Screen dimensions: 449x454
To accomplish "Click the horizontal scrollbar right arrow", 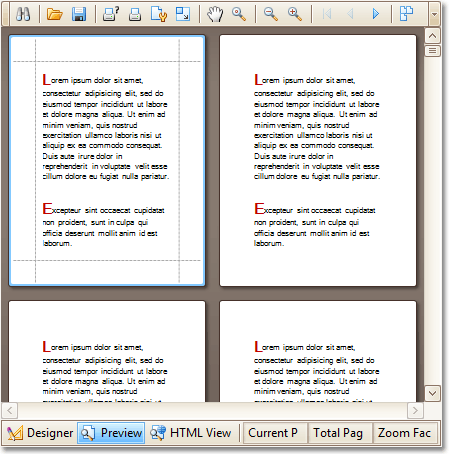I will pos(415,410).
